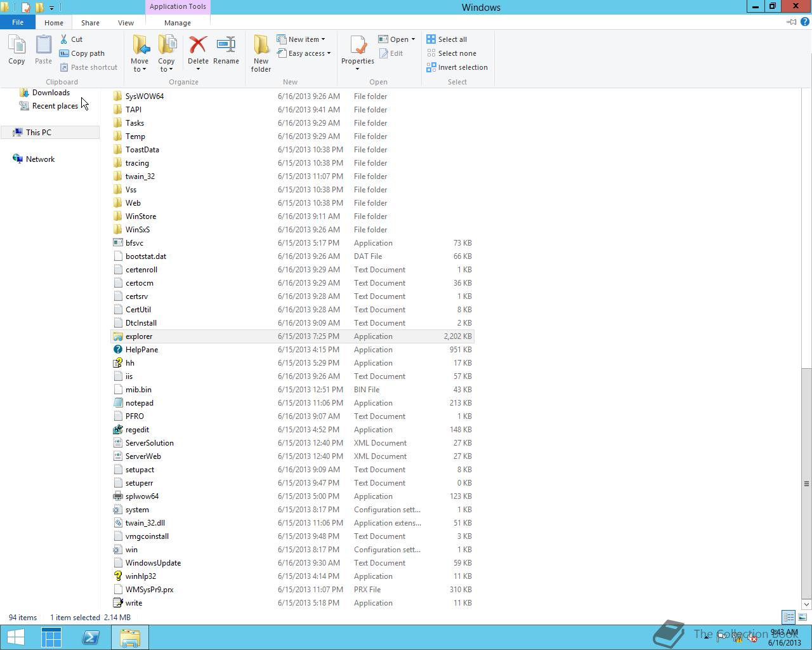Image resolution: width=812 pixels, height=650 pixels.
Task: Switch to details view button
Action: coord(789,617)
